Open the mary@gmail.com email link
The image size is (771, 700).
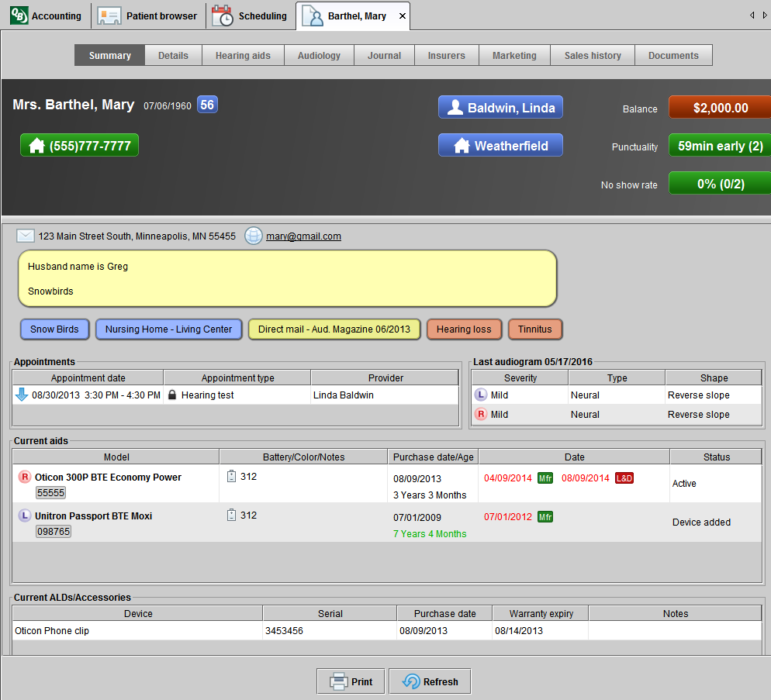pos(303,237)
